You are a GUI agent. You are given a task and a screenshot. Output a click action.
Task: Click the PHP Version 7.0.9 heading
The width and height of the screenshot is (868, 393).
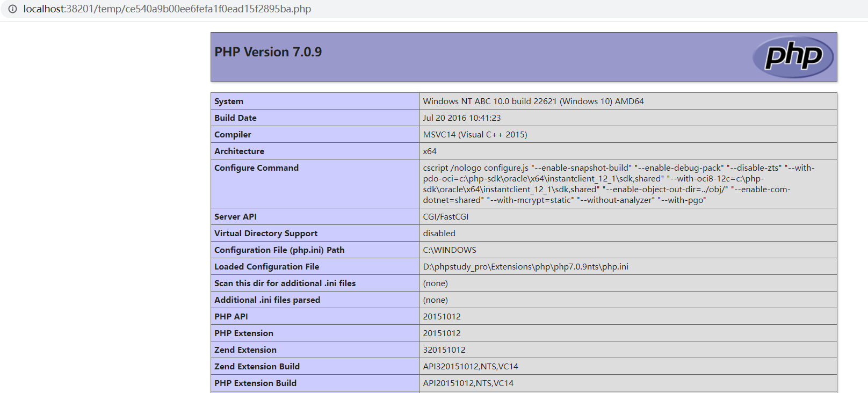(268, 52)
